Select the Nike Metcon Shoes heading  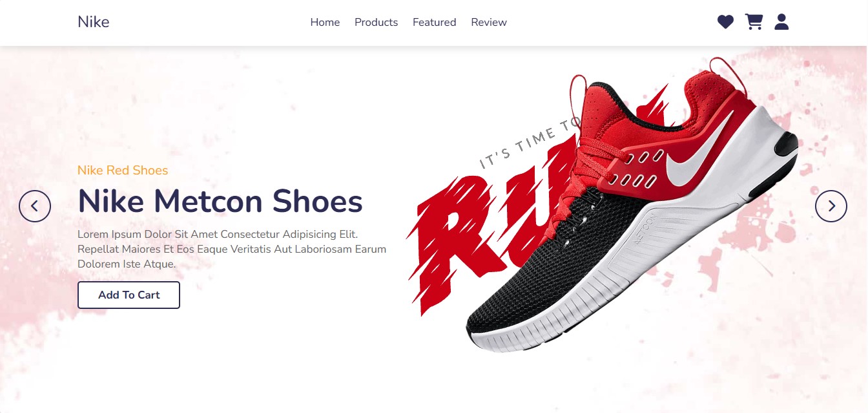point(220,201)
